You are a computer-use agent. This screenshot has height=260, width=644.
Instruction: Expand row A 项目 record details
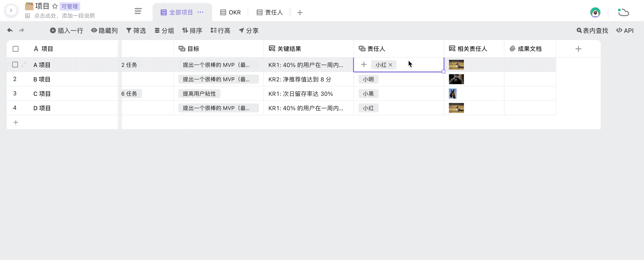[x=24, y=65]
